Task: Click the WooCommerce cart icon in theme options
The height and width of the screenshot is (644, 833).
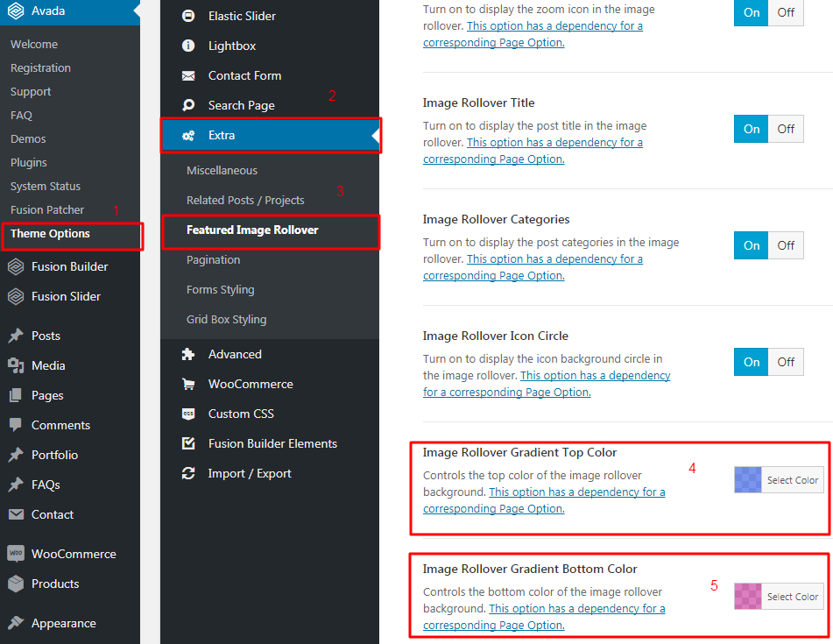Action: coord(187,384)
